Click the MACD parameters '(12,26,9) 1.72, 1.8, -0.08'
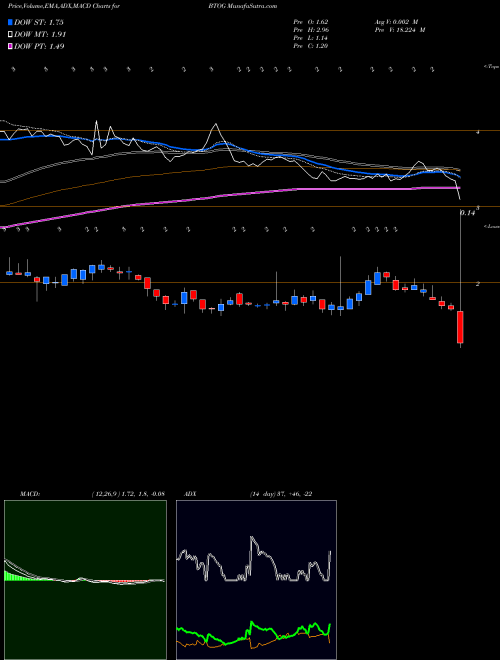 point(128,494)
